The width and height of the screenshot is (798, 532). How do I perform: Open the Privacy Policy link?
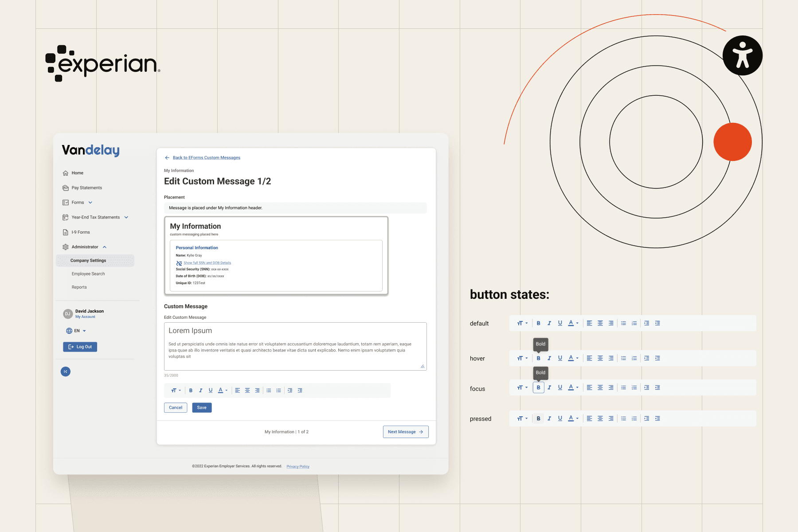[298, 467]
